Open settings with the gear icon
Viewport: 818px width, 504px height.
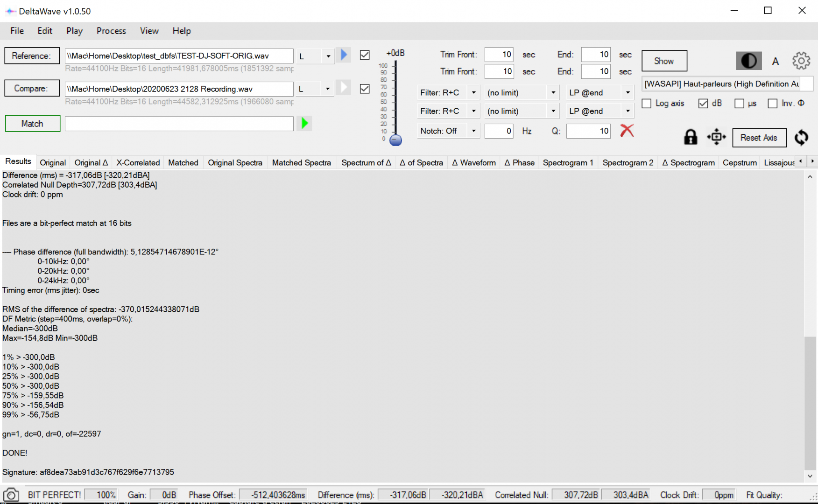coord(801,61)
